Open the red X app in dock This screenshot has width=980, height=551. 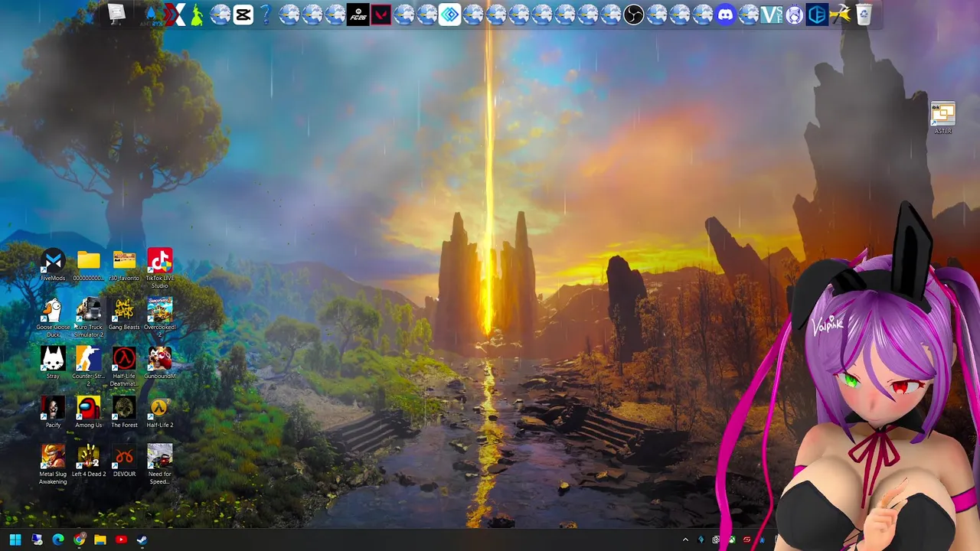(175, 15)
